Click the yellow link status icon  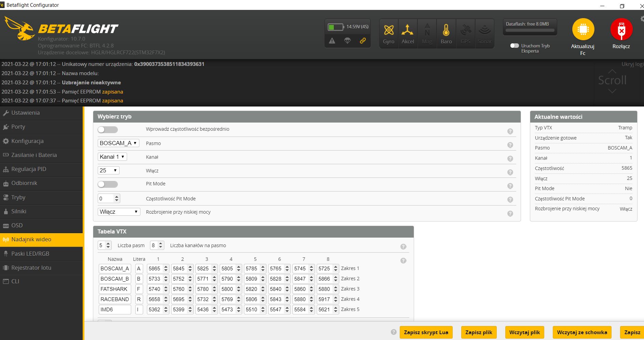[363, 41]
